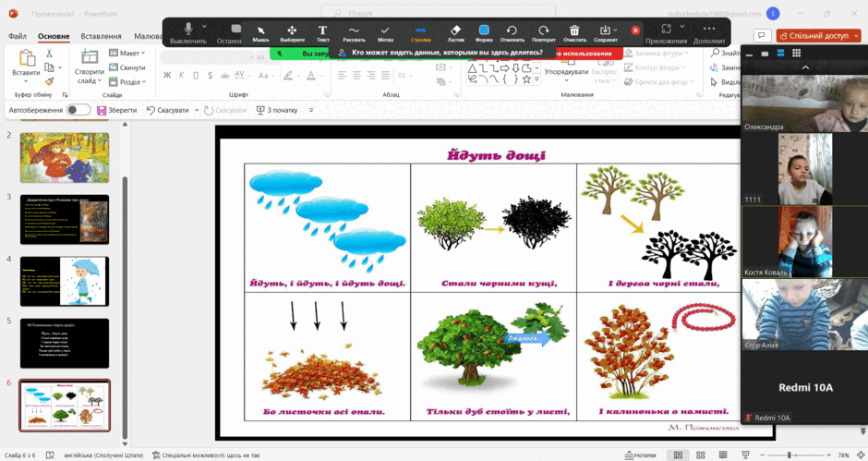Click Replace (Заміни) in Editing group
The image size is (868, 461).
(725, 67)
